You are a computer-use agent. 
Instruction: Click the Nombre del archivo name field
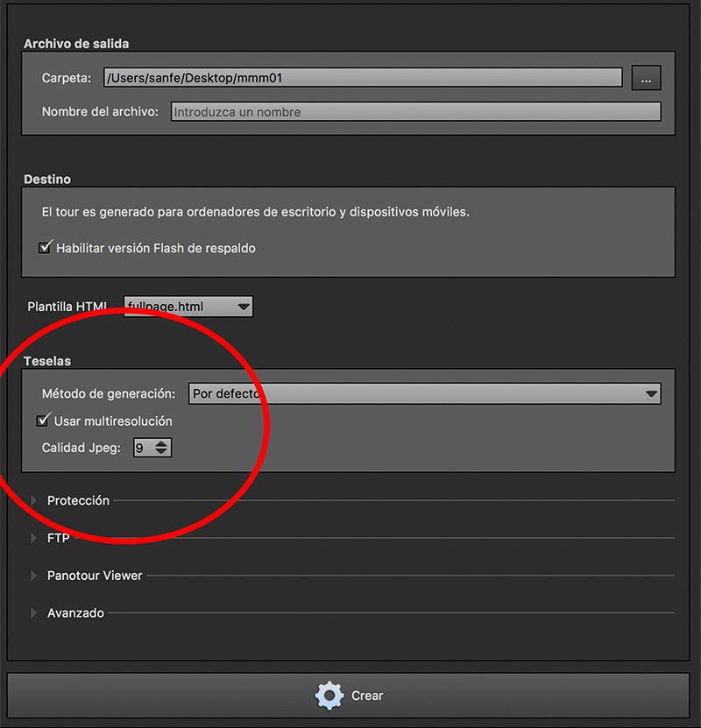(415, 112)
